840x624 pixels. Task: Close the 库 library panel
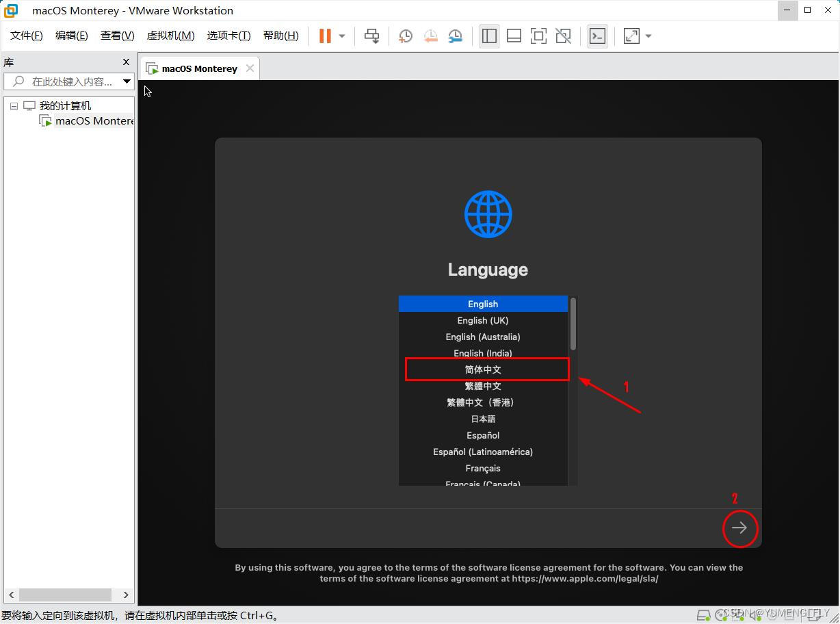pyautogui.click(x=126, y=62)
